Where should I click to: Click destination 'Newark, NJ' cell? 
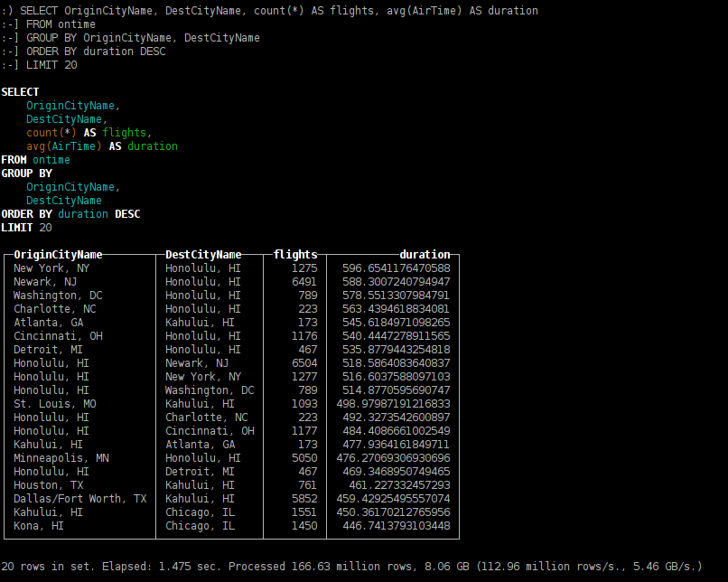coord(197,363)
